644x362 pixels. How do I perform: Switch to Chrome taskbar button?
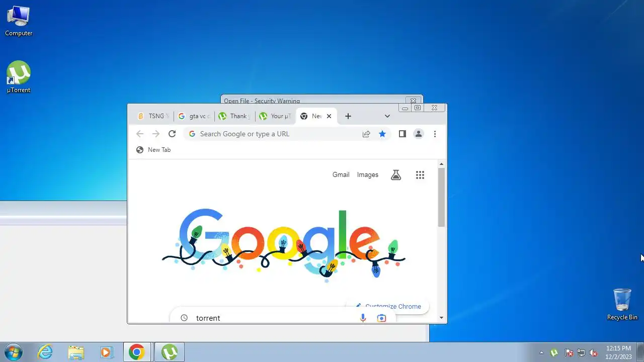coord(136,352)
